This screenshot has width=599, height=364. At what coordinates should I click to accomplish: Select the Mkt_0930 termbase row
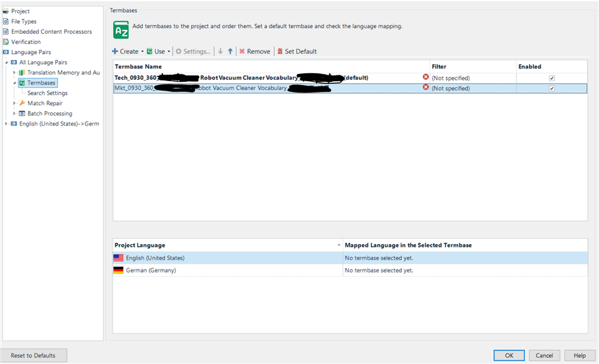pyautogui.click(x=350, y=89)
